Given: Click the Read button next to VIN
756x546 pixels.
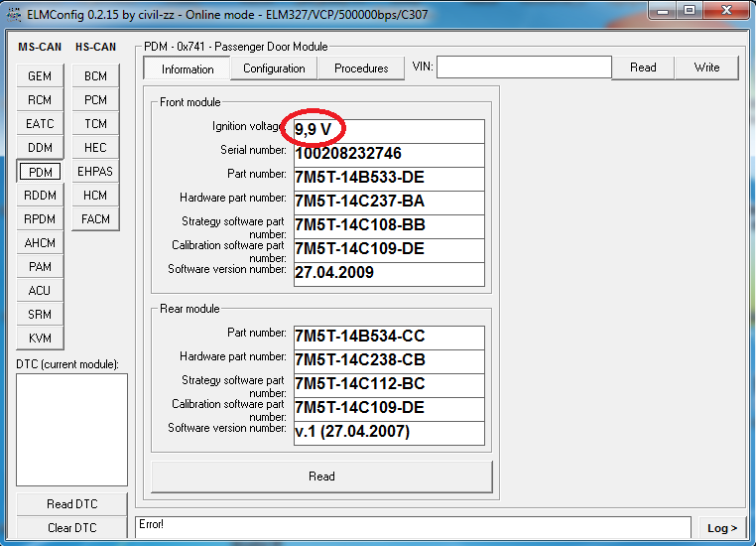Looking at the screenshot, I should 643,68.
